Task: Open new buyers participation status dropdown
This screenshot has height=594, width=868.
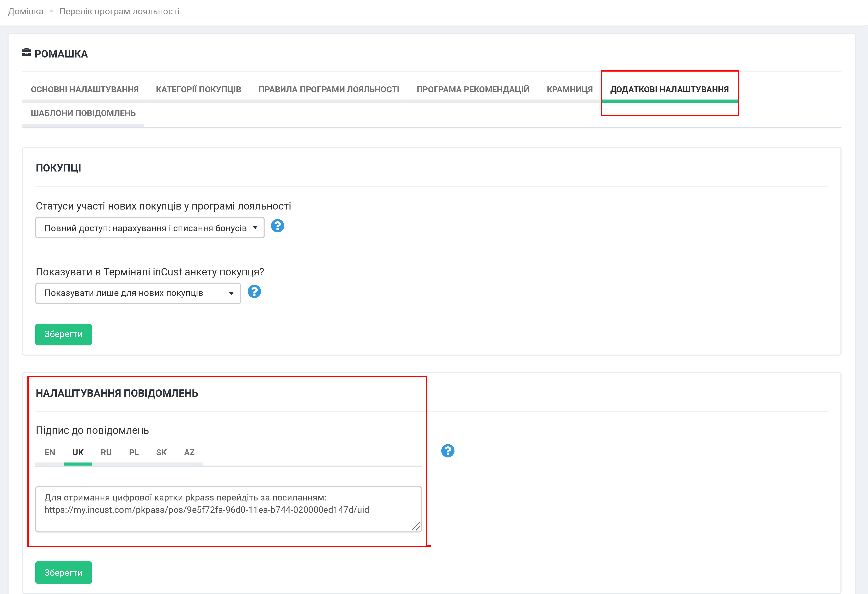Action: click(150, 228)
